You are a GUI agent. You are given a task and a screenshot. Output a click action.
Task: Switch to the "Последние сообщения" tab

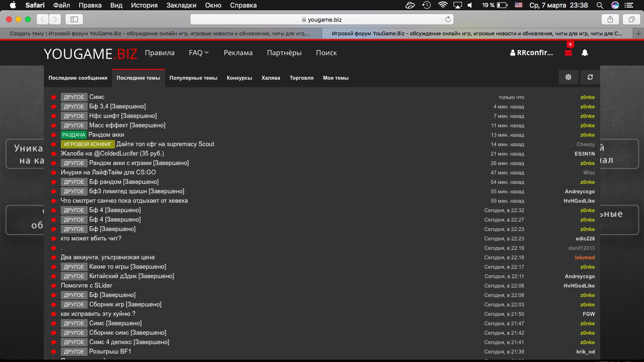tap(78, 78)
